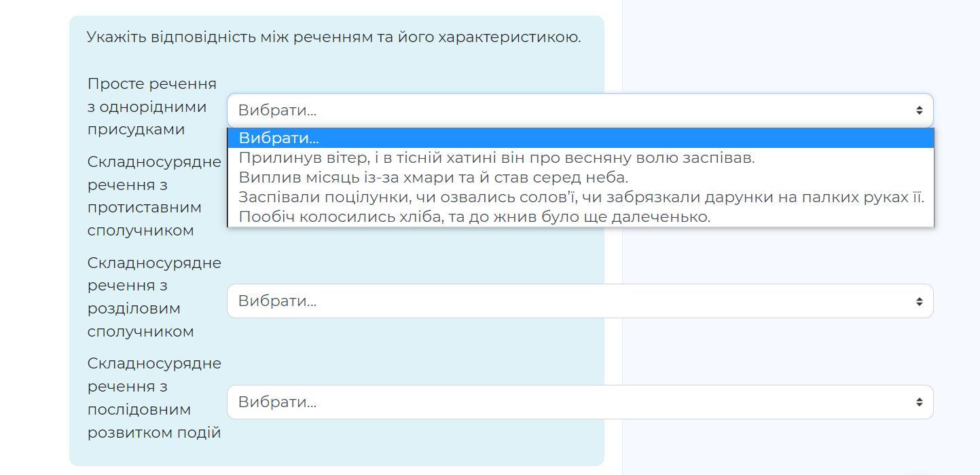Click the instruction text "Укажіть відповідність між реченням"
This screenshot has height=475, width=980.
[x=333, y=37]
